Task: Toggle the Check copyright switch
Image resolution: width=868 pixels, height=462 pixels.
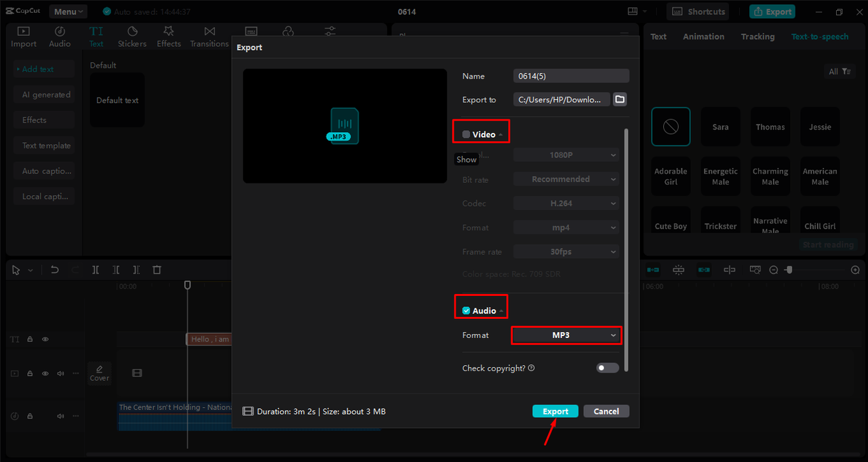Action: point(607,368)
